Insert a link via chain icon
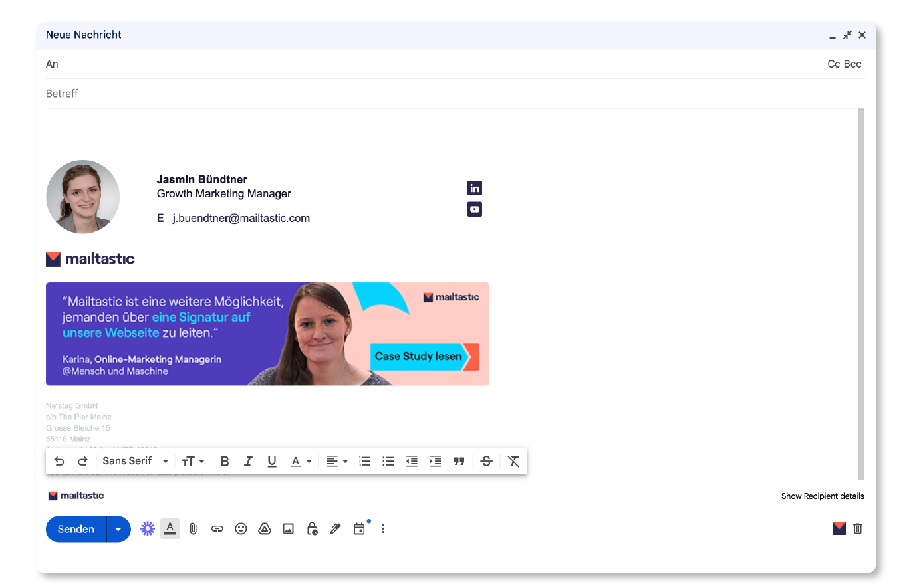 pos(217,529)
